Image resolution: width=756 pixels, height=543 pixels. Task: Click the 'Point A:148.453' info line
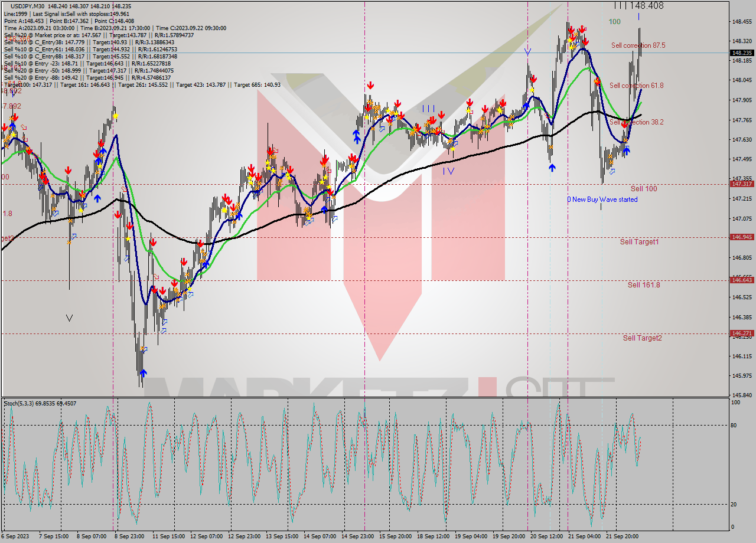tap(69, 21)
